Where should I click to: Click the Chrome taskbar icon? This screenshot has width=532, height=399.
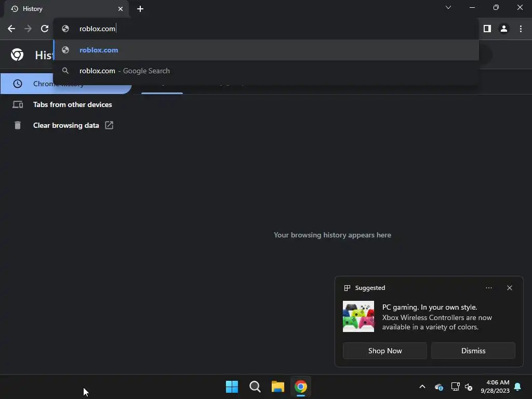[x=301, y=387]
